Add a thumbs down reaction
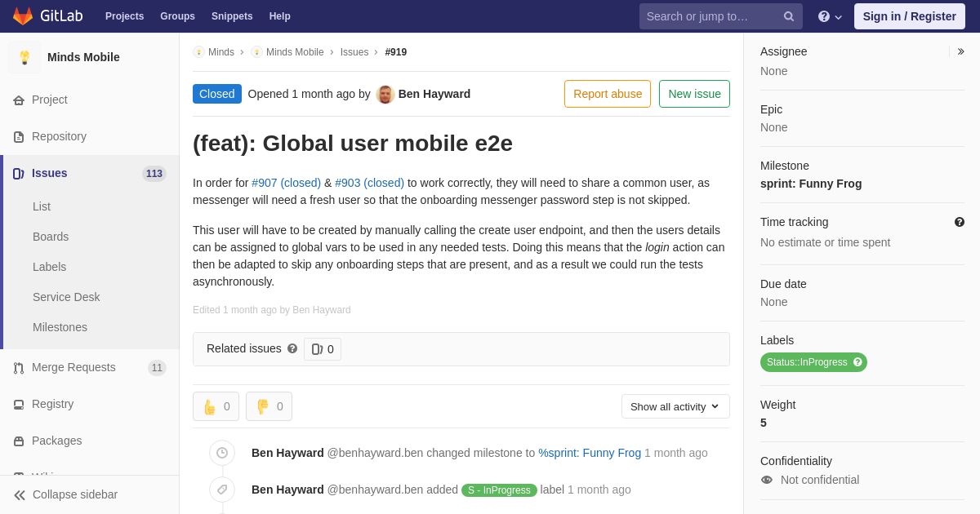The width and height of the screenshot is (980, 514). click(x=269, y=406)
